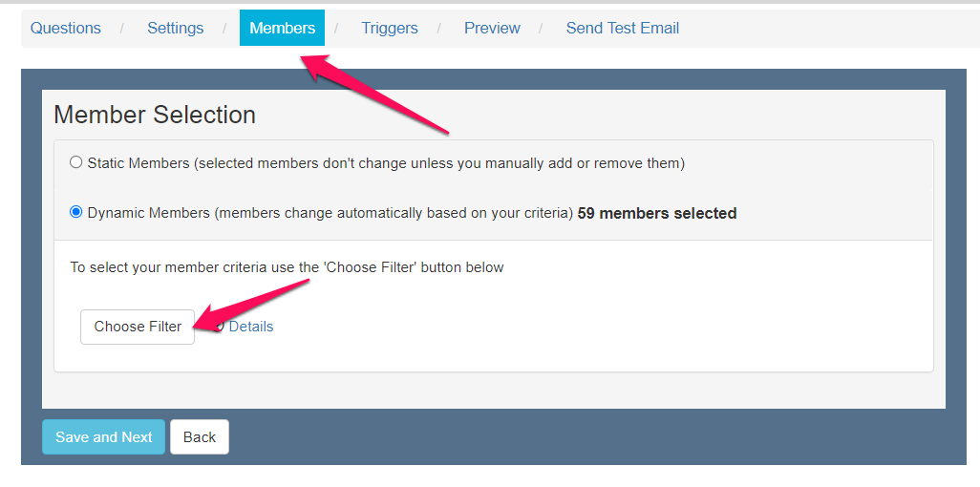Open the Questions tab
Image resolution: width=980 pixels, height=487 pixels.
tap(65, 28)
